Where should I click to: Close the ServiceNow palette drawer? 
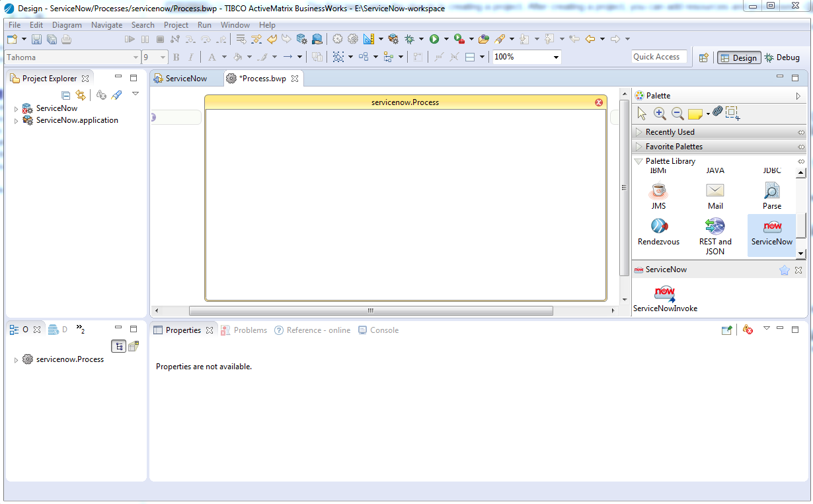click(798, 270)
